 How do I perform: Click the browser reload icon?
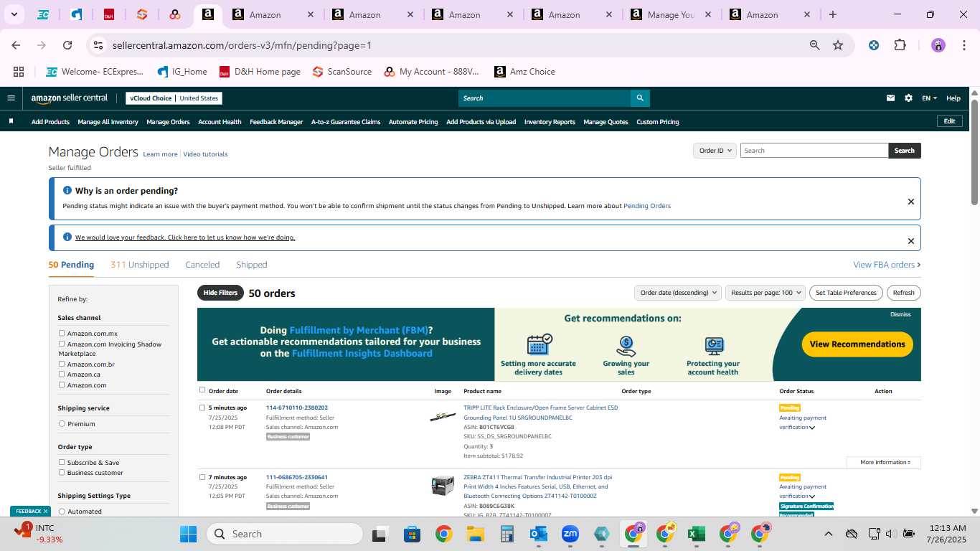pyautogui.click(x=67, y=45)
